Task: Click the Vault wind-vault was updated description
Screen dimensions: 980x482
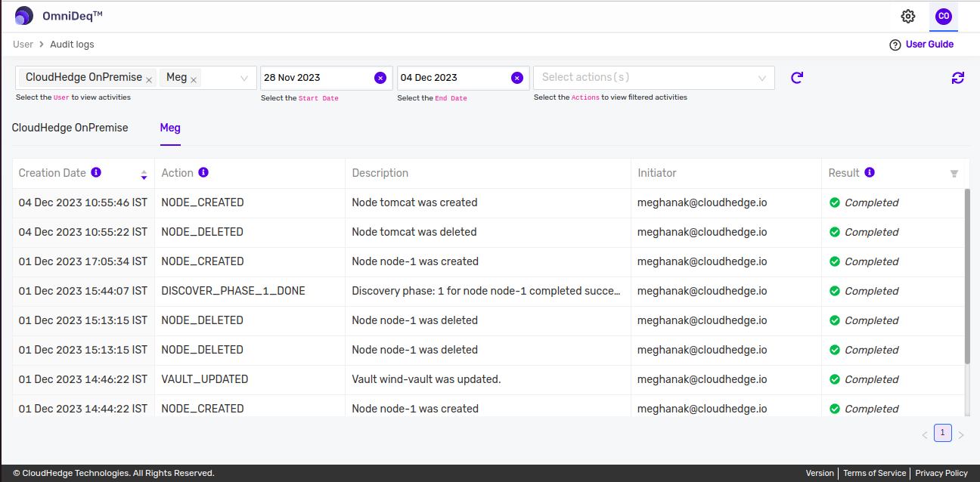Action: coord(426,379)
